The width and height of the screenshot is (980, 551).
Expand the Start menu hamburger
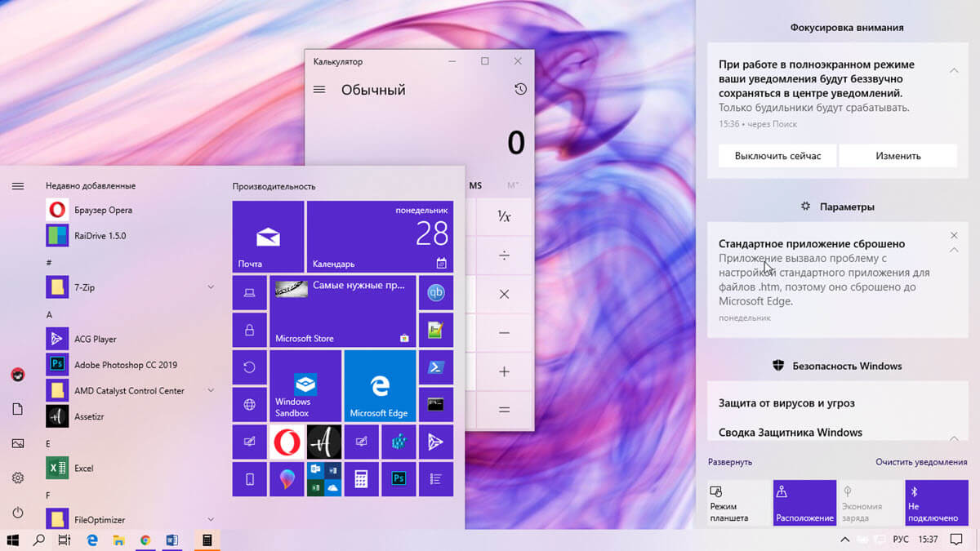coord(18,186)
